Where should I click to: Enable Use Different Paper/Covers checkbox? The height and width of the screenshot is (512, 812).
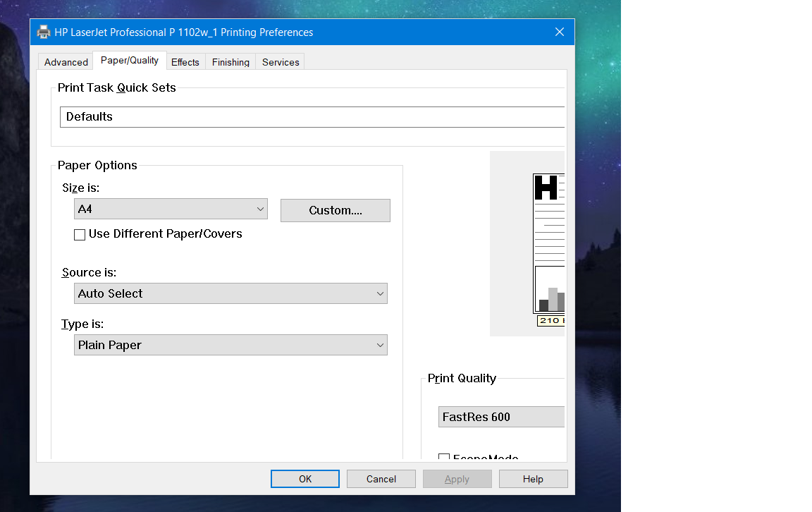point(80,235)
